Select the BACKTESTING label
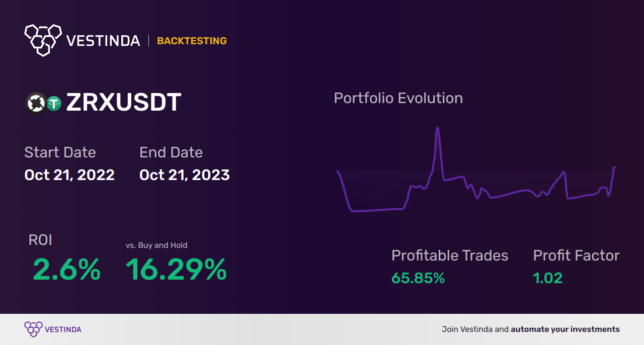The height and width of the screenshot is (345, 644). (192, 41)
